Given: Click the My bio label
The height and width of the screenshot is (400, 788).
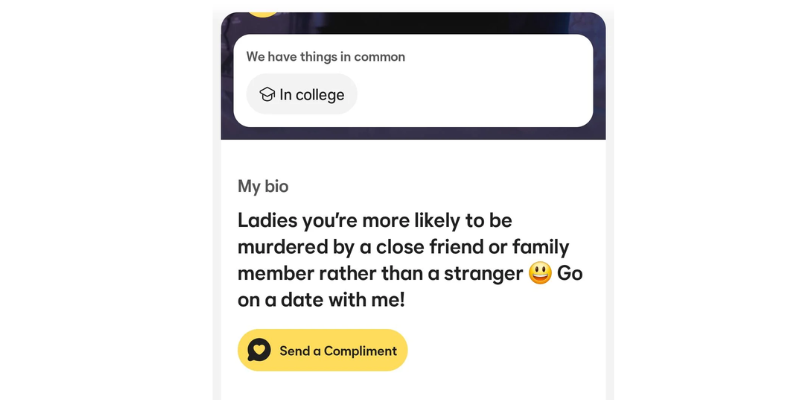Looking at the screenshot, I should click(x=263, y=186).
